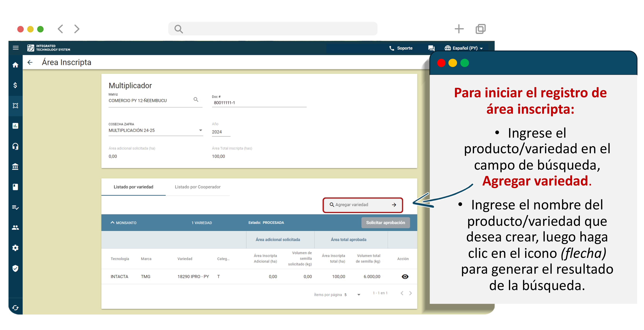The width and height of the screenshot is (644, 330).
Task: Open the users group sidebar icon
Action: [15, 228]
